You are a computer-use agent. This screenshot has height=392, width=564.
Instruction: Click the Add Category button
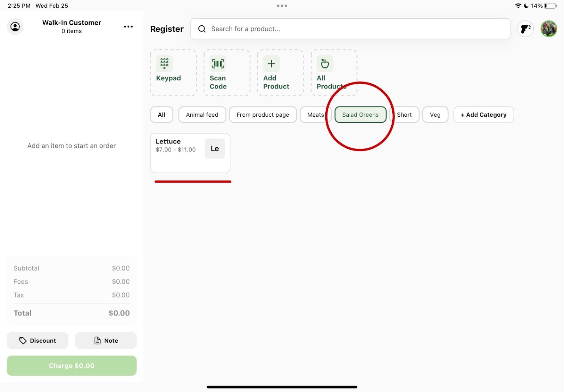(483, 115)
